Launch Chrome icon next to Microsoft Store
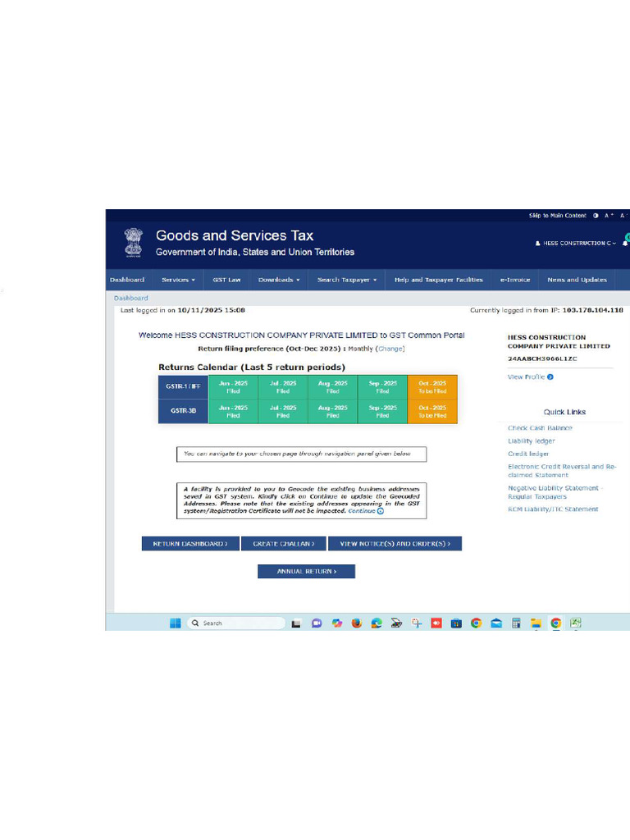630x840 pixels. click(x=477, y=623)
